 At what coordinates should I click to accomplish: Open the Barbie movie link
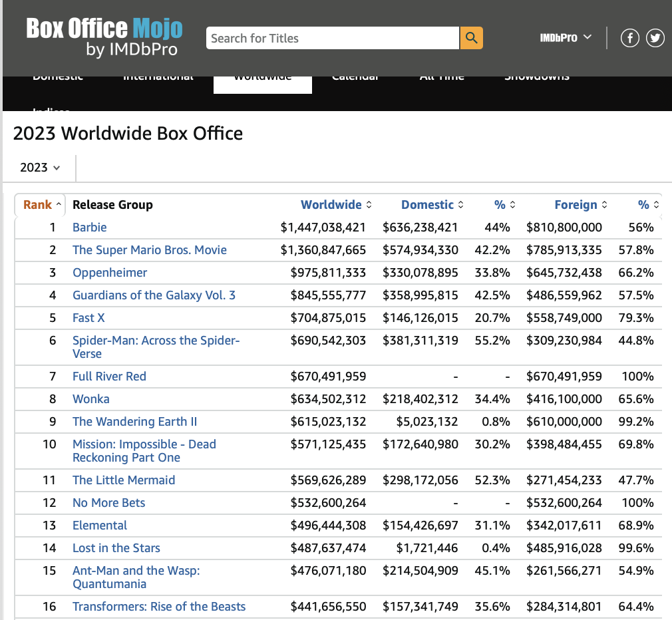90,228
